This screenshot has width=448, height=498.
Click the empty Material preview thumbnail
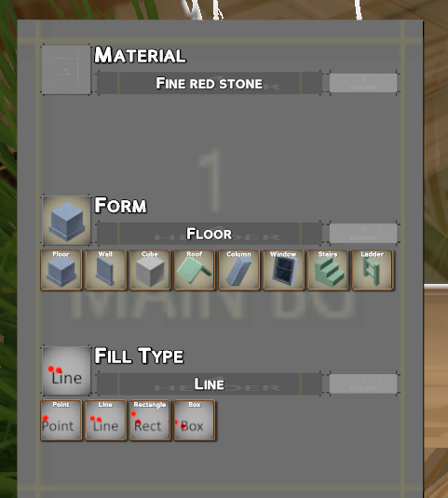pos(66,70)
